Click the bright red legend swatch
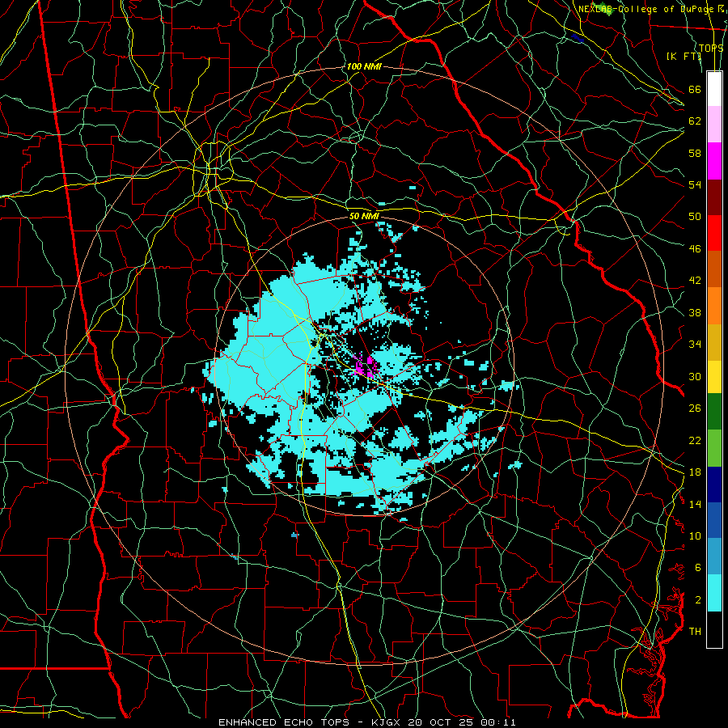 [x=714, y=233]
